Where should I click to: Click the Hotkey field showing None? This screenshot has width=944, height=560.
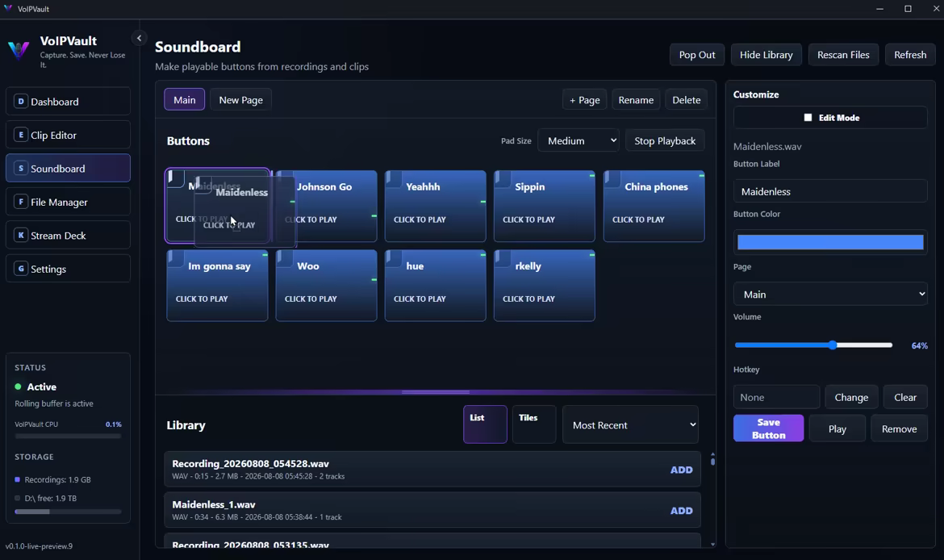click(x=777, y=398)
